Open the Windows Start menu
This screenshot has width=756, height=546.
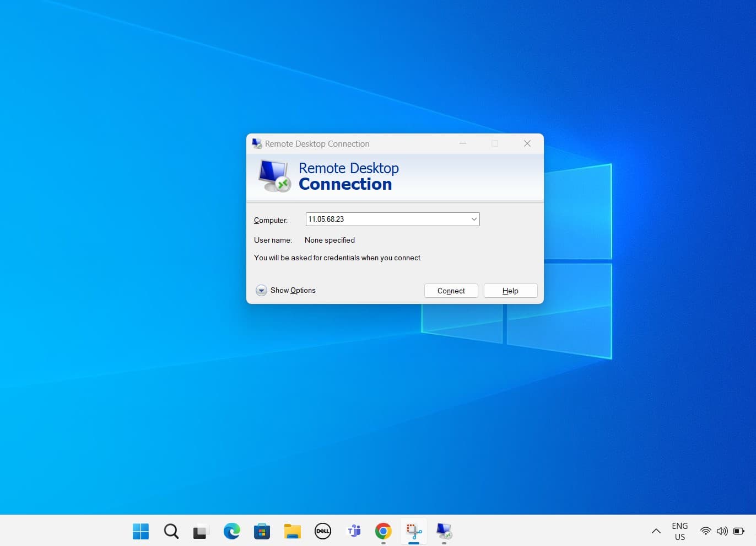[141, 531]
